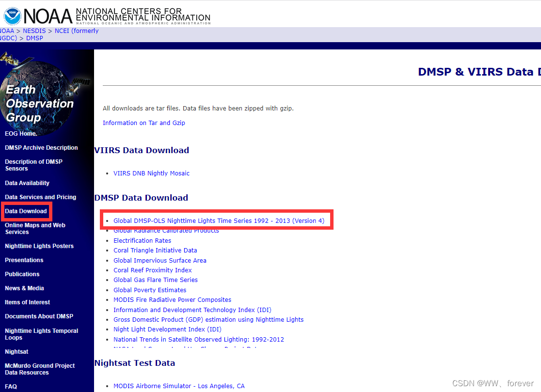Open the Electrification Rates link
This screenshot has width=541, height=392.
coord(142,241)
